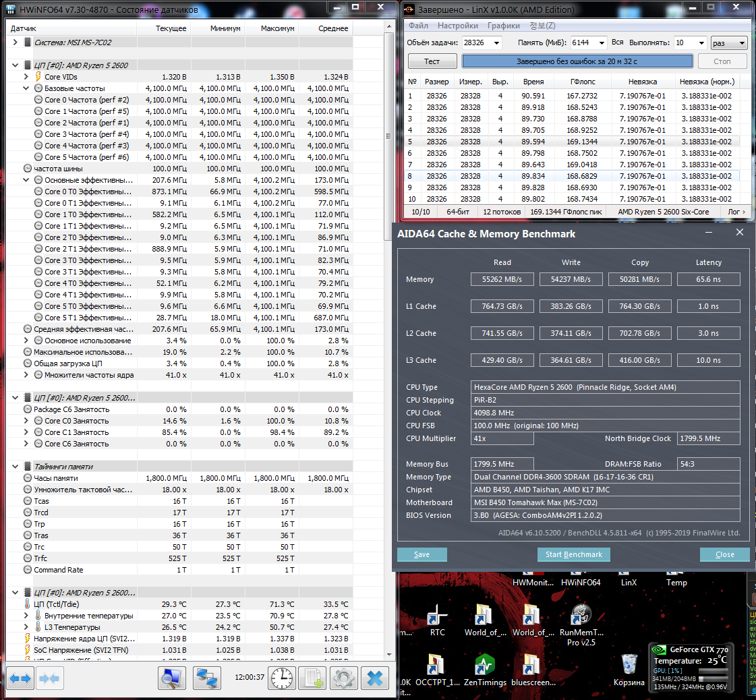Collapse the Тайминги памяти section

(x=15, y=466)
